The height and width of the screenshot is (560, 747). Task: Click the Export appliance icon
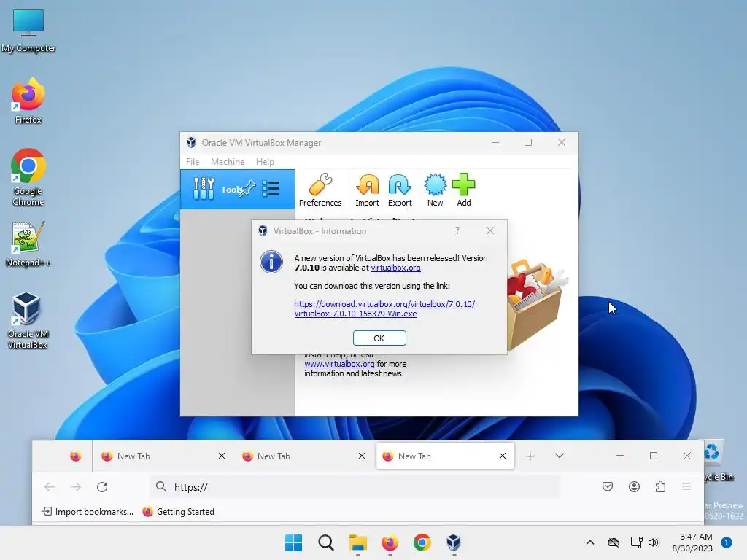click(400, 190)
